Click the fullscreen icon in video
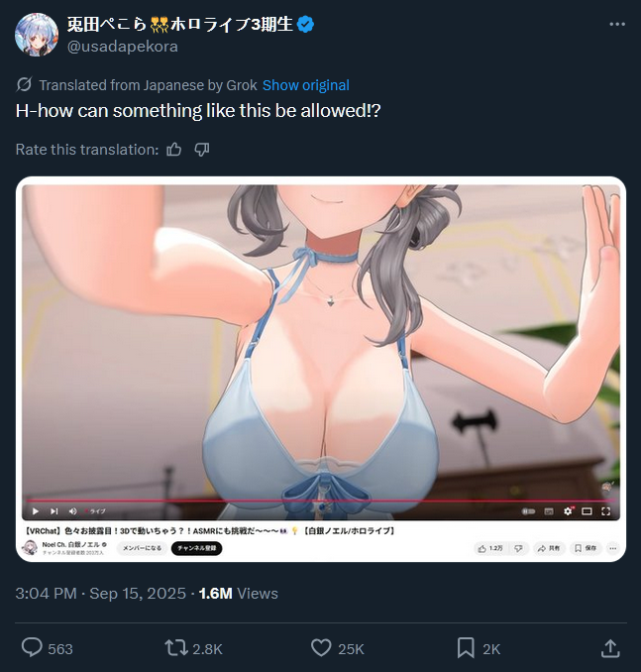 click(x=606, y=510)
